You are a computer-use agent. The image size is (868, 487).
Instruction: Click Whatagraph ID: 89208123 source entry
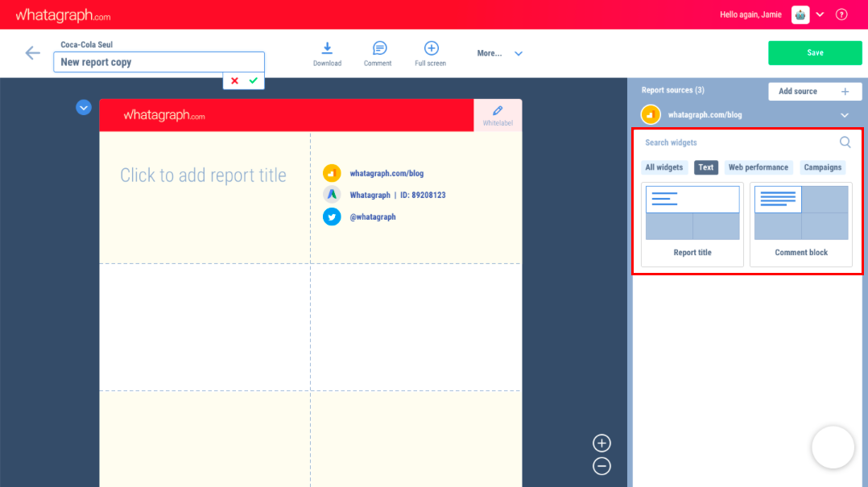[x=398, y=195]
